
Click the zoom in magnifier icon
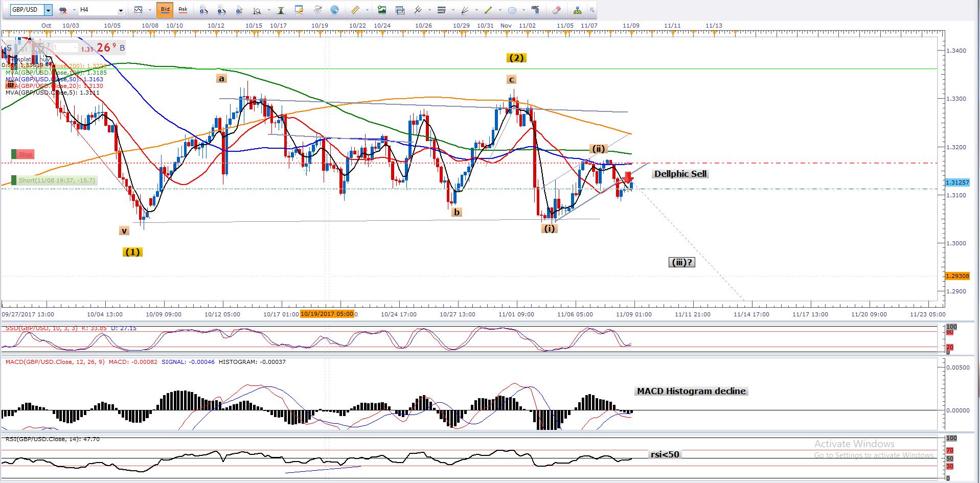pos(203,10)
